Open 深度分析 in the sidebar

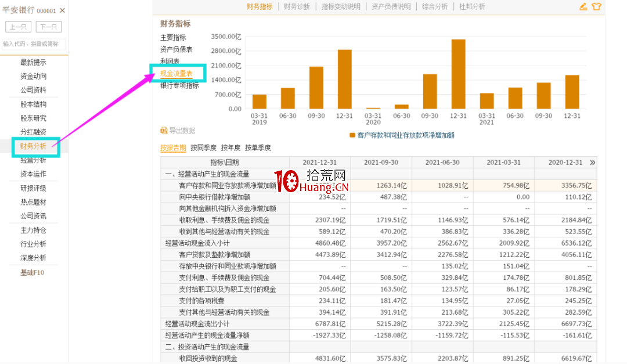pyautogui.click(x=33, y=258)
